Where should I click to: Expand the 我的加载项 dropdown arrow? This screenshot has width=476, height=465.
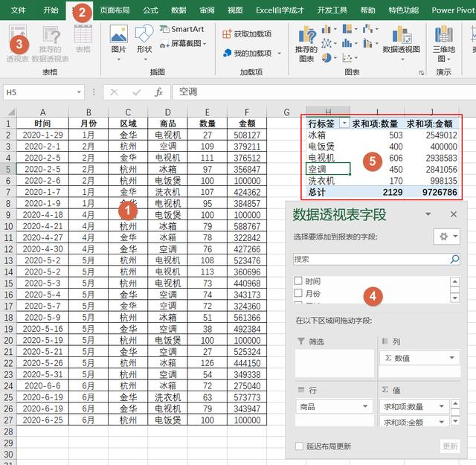coord(280,54)
